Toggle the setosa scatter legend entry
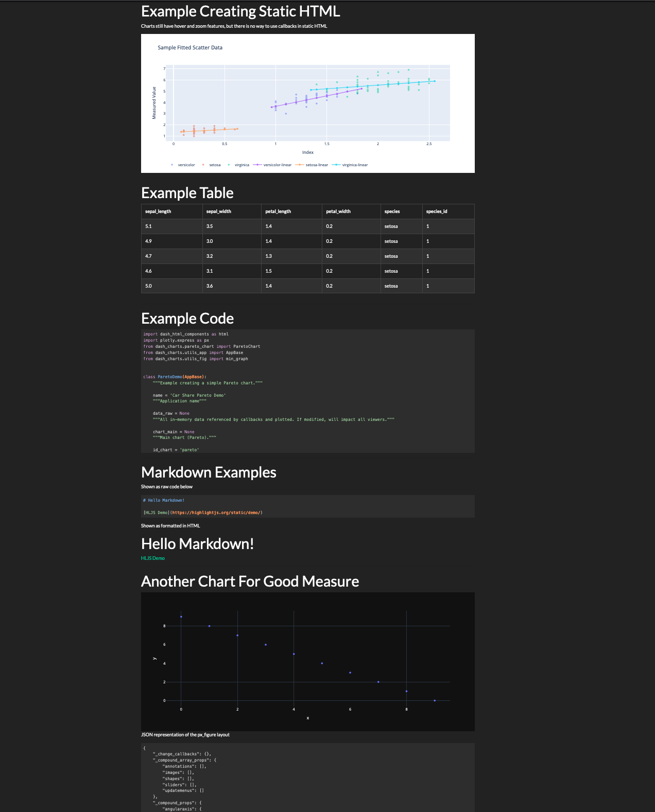 pyautogui.click(x=212, y=165)
